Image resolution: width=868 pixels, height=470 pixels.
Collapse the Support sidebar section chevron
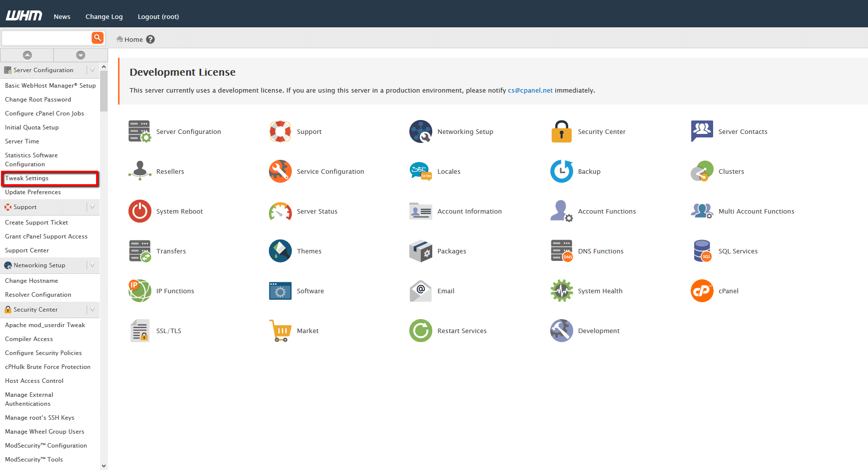(92, 207)
